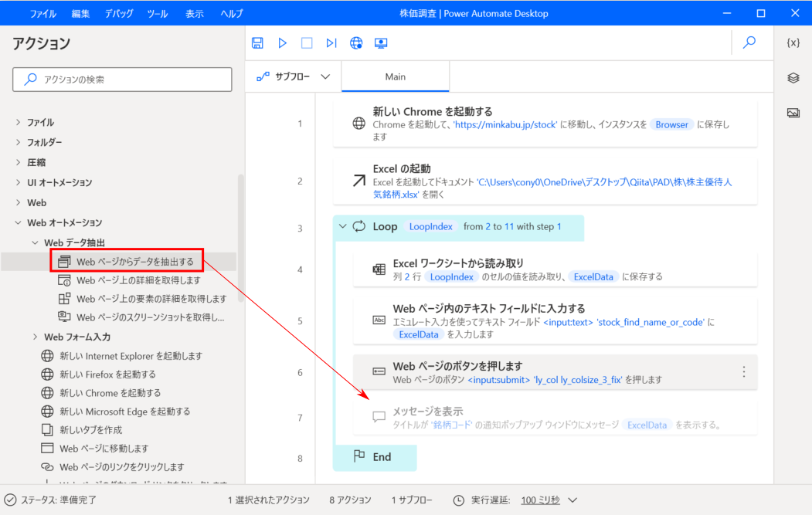Click the End flag icon

pyautogui.click(x=359, y=456)
